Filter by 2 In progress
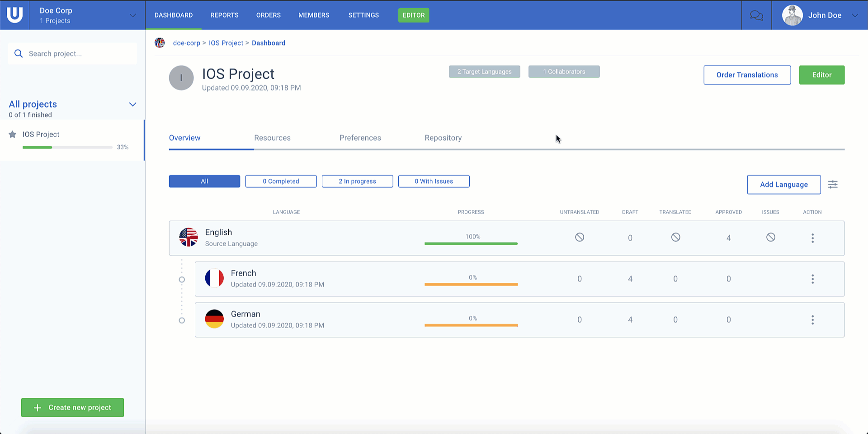This screenshot has height=434, width=868. coord(357,181)
